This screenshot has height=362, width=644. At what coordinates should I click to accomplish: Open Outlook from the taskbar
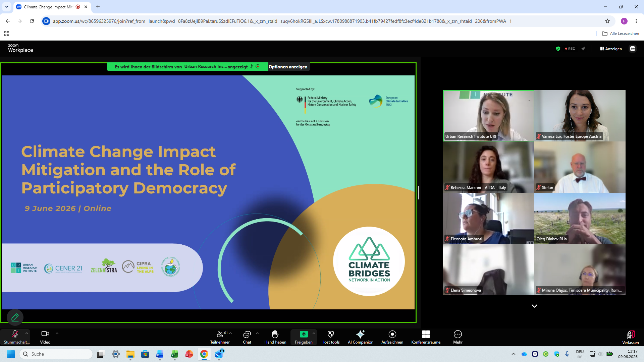pos(219,354)
